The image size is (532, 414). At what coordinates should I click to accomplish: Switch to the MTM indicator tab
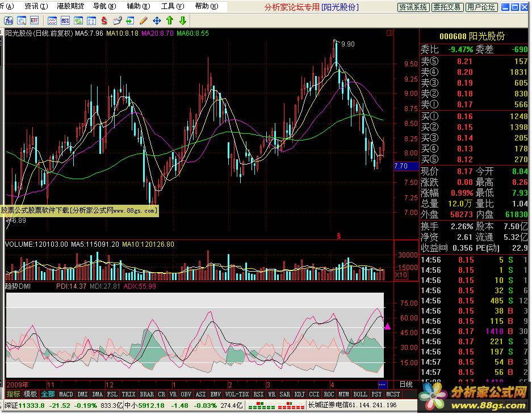(344, 394)
